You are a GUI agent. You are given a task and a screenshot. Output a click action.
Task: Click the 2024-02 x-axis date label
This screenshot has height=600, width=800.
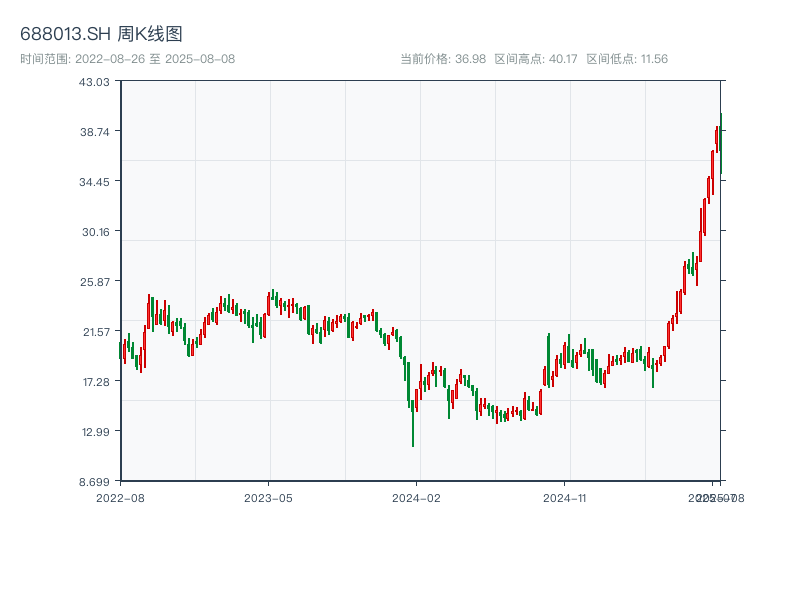(x=417, y=497)
